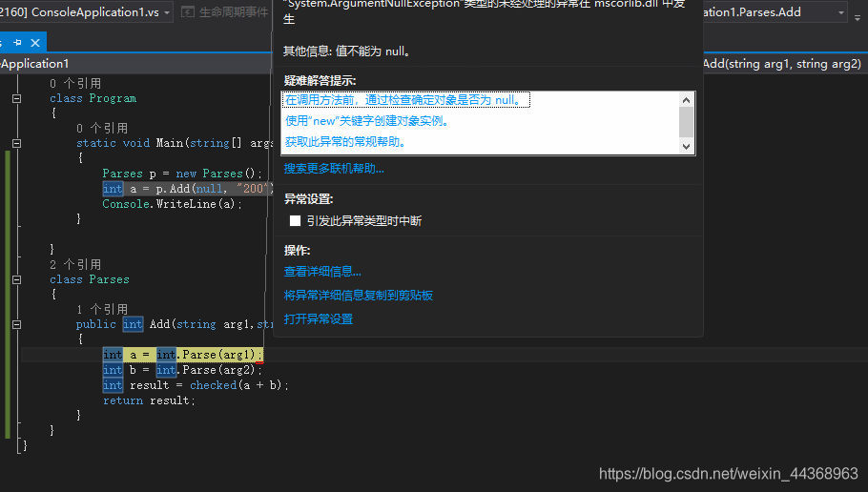Collapse the Add method region

17,324
